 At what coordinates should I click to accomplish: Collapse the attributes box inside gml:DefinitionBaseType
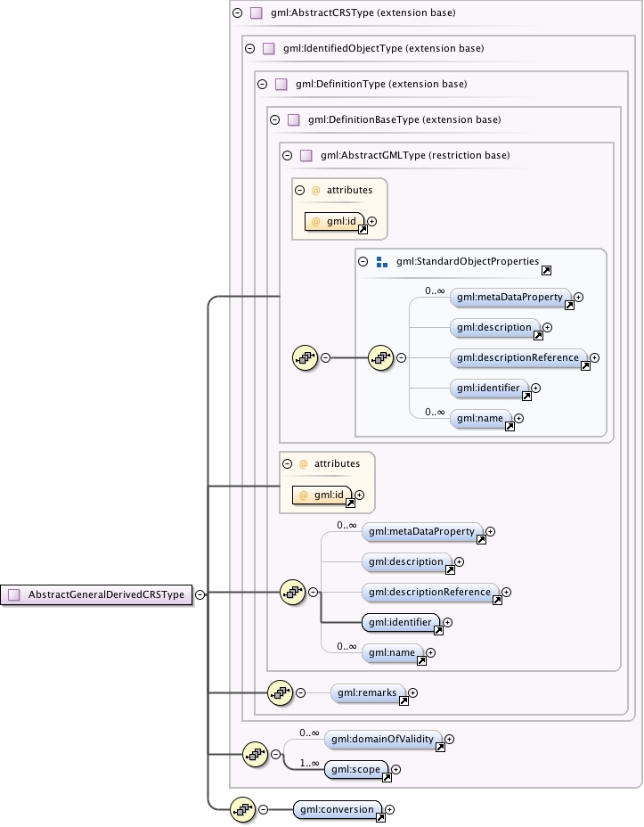(287, 463)
